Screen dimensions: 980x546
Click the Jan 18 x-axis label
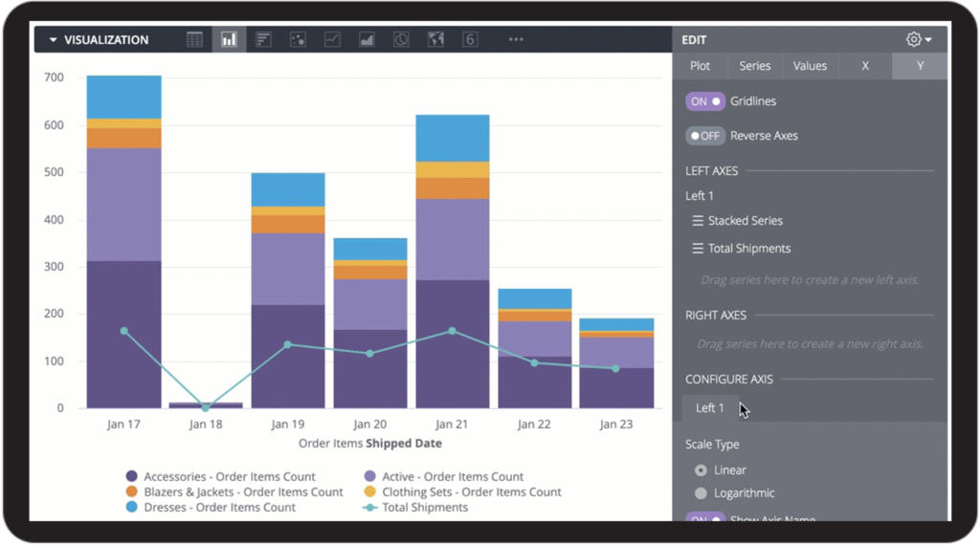tap(206, 425)
